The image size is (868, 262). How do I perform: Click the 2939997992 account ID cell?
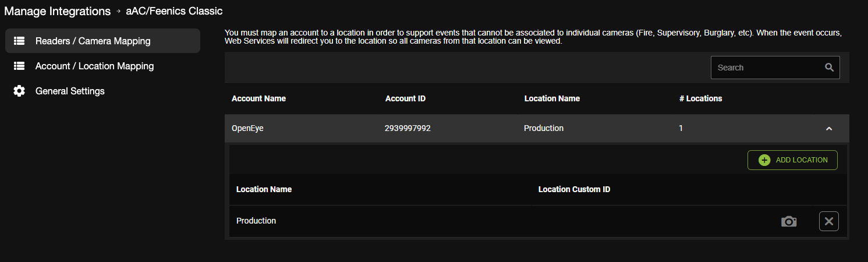point(408,128)
